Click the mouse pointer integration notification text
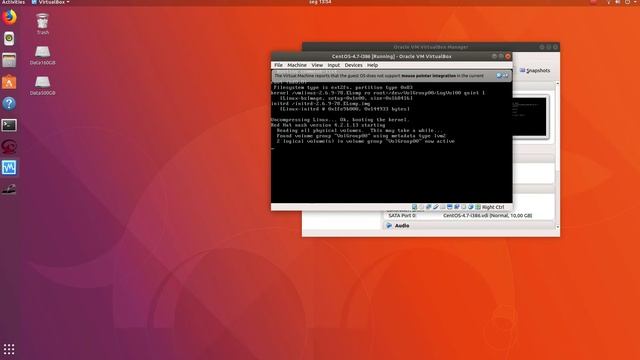This screenshot has width=640, height=360. pyautogui.click(x=379, y=76)
